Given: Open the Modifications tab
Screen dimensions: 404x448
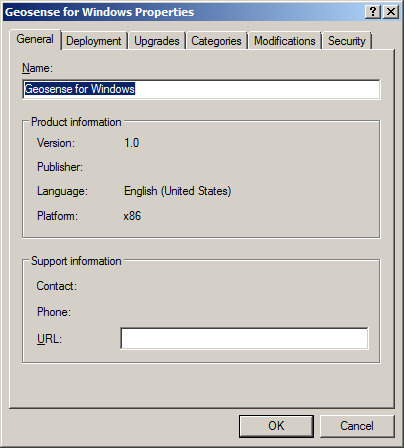Looking at the screenshot, I should pos(285,41).
